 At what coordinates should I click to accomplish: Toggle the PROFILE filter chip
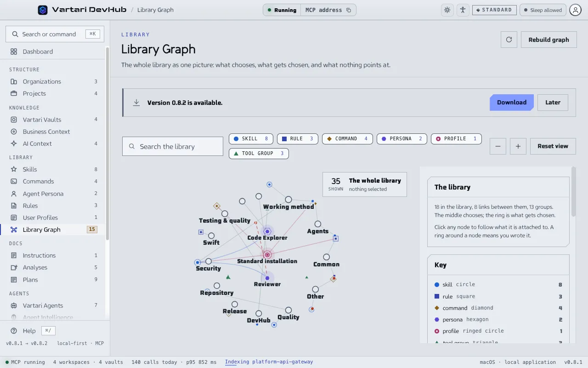(456, 139)
